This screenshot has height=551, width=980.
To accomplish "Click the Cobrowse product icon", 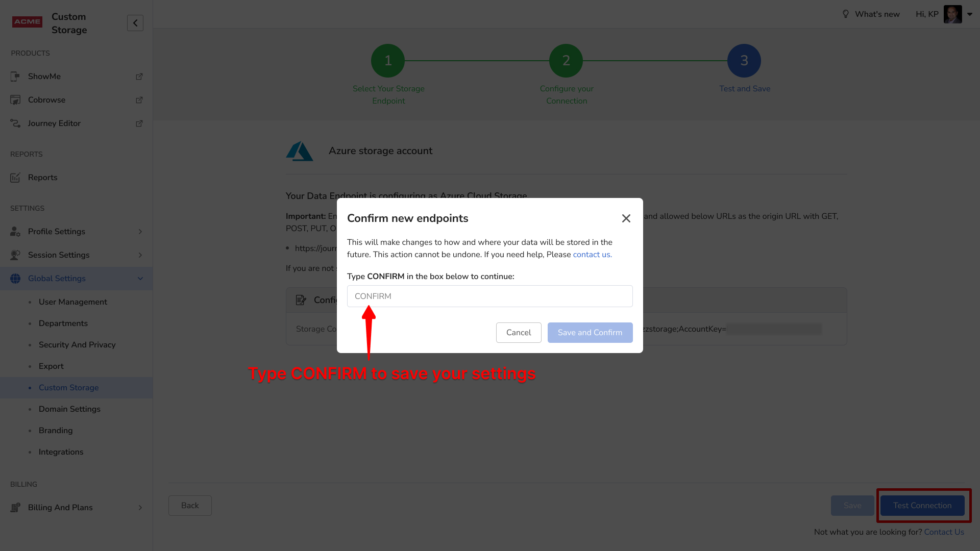I will pos(15,100).
